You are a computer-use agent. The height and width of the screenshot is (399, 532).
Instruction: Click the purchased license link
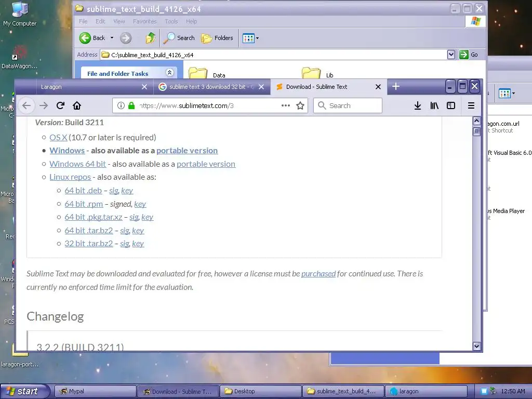pos(318,273)
